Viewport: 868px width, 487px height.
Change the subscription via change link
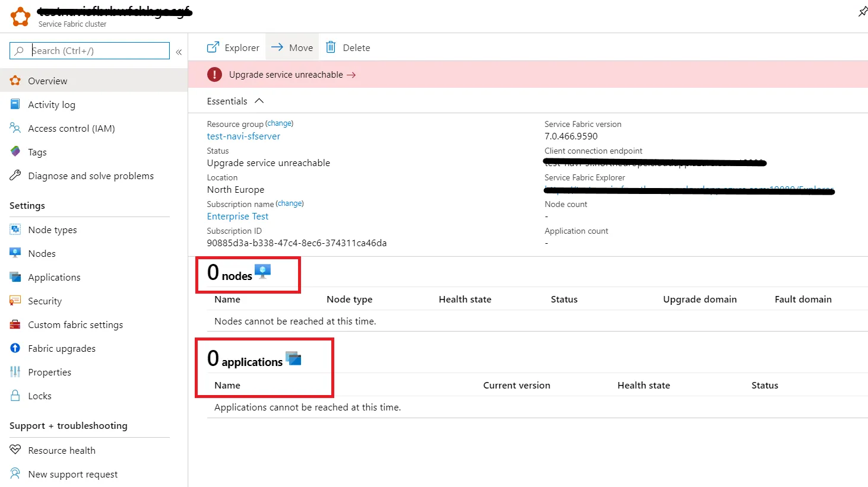tap(290, 203)
